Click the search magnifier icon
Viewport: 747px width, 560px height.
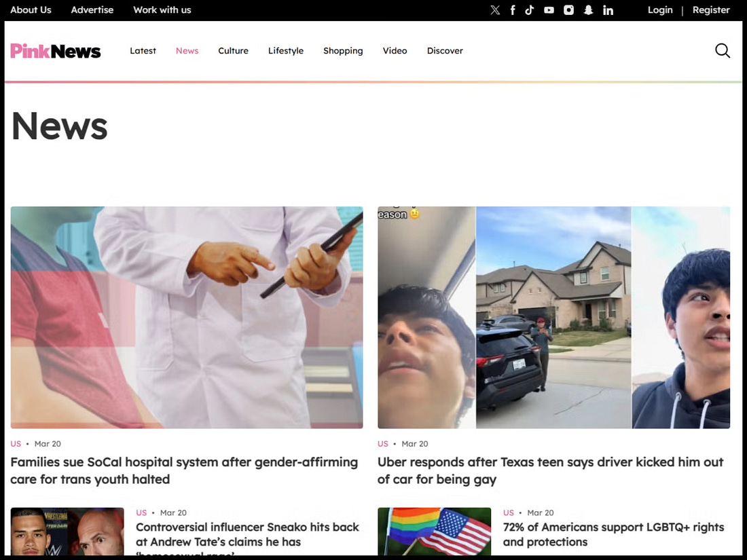point(723,50)
